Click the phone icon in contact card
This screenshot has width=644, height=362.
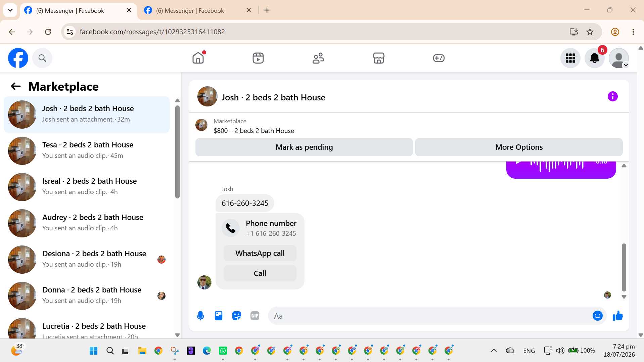231,228
